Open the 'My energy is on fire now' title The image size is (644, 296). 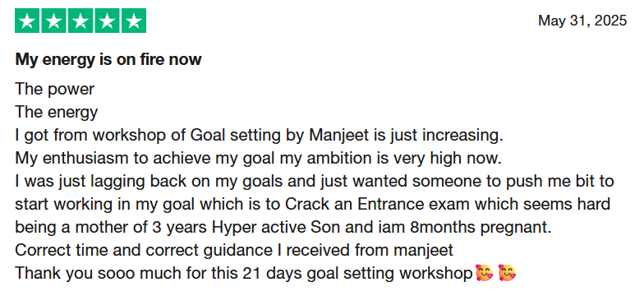[108, 60]
